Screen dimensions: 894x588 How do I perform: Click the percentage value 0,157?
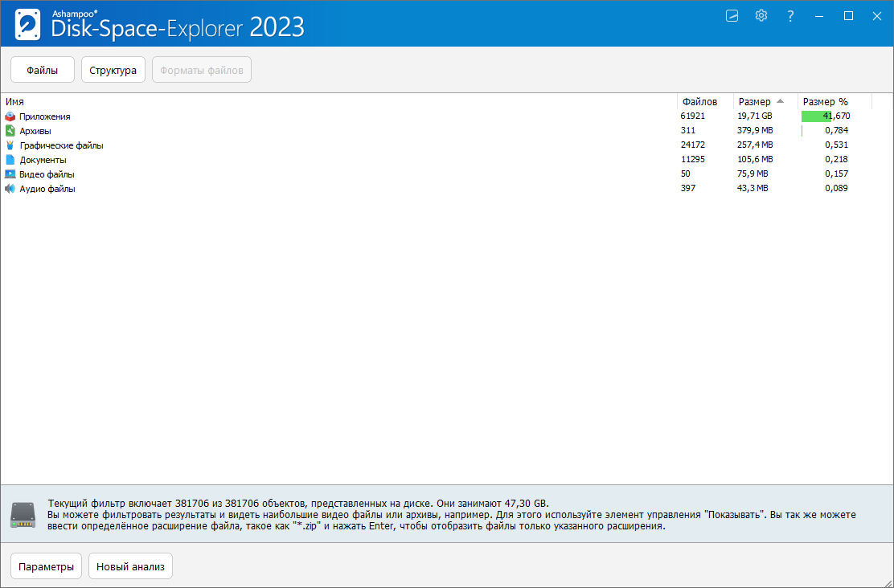pyautogui.click(x=836, y=174)
